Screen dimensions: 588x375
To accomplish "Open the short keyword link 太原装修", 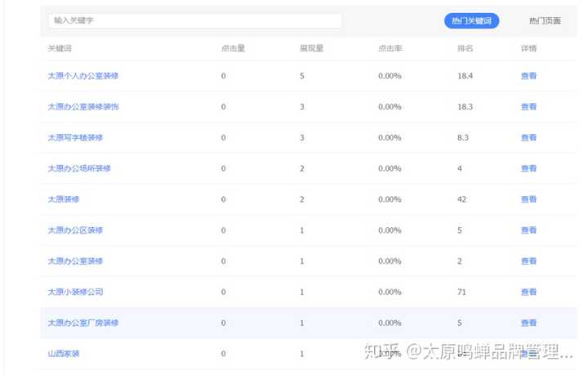I will point(64,199).
